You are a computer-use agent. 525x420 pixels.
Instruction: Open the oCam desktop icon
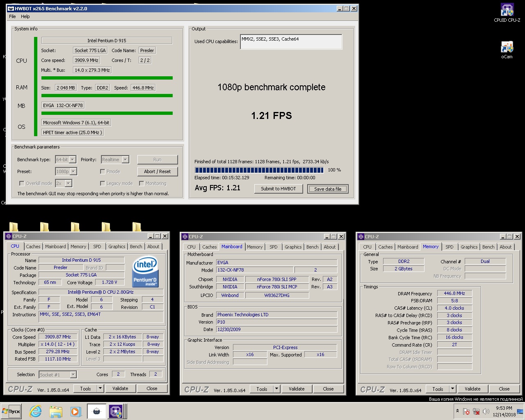507,50
